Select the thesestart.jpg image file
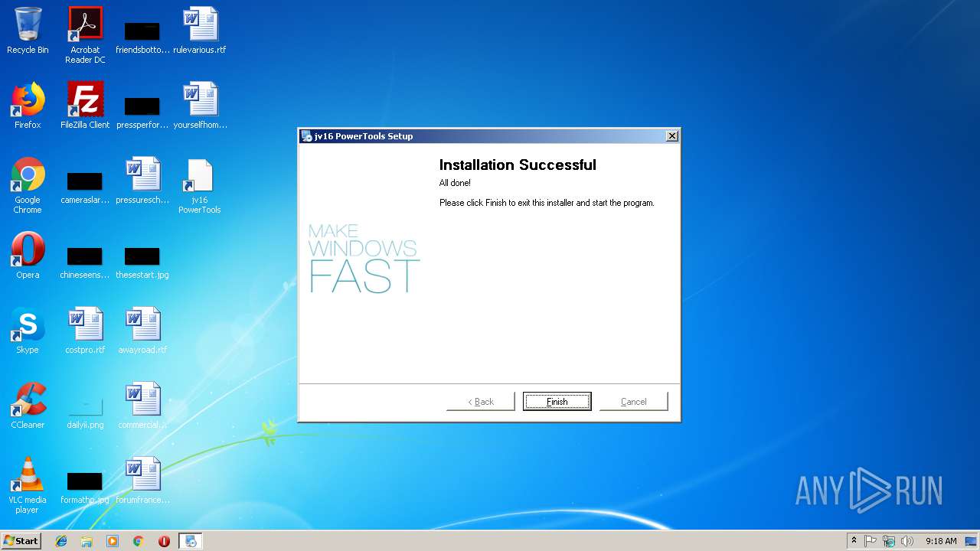 142,262
